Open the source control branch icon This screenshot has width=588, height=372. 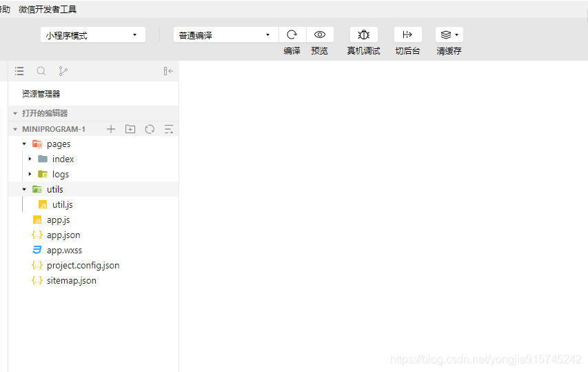point(63,71)
